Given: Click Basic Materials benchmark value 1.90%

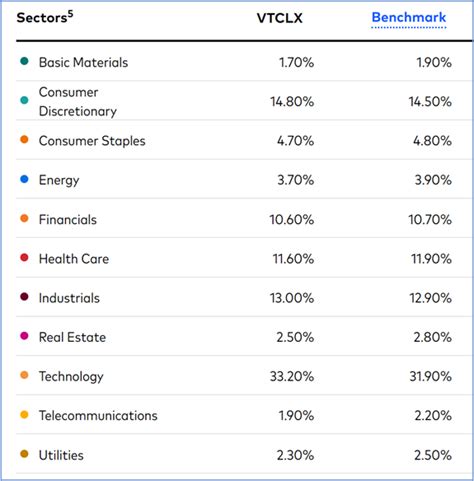Looking at the screenshot, I should point(434,62).
